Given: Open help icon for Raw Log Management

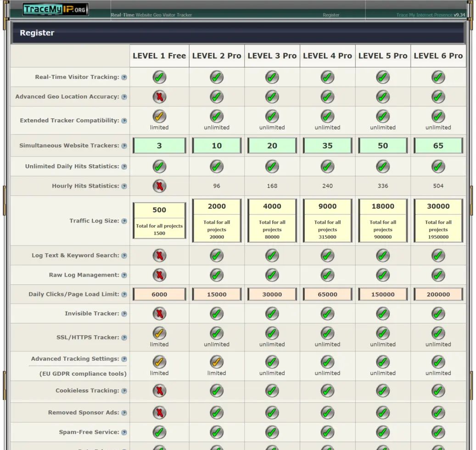Looking at the screenshot, I should [x=124, y=276].
